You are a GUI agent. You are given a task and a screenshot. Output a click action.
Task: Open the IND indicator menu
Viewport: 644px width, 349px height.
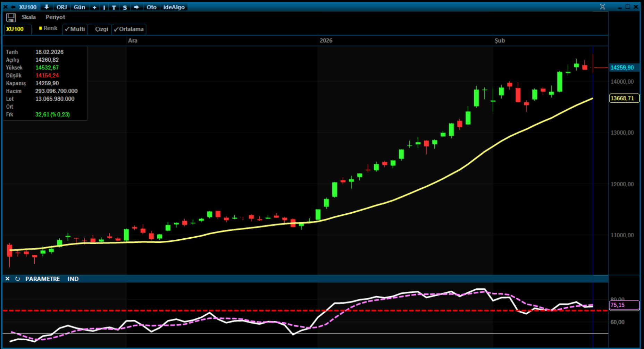click(x=73, y=279)
